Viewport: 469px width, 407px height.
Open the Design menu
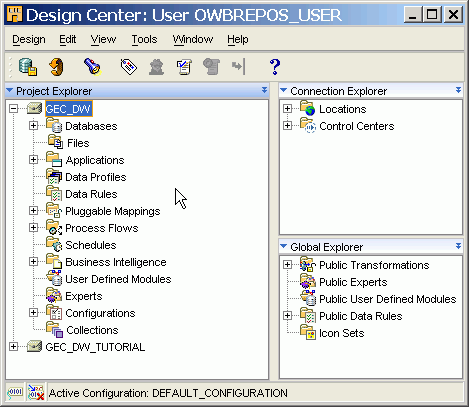click(x=29, y=39)
